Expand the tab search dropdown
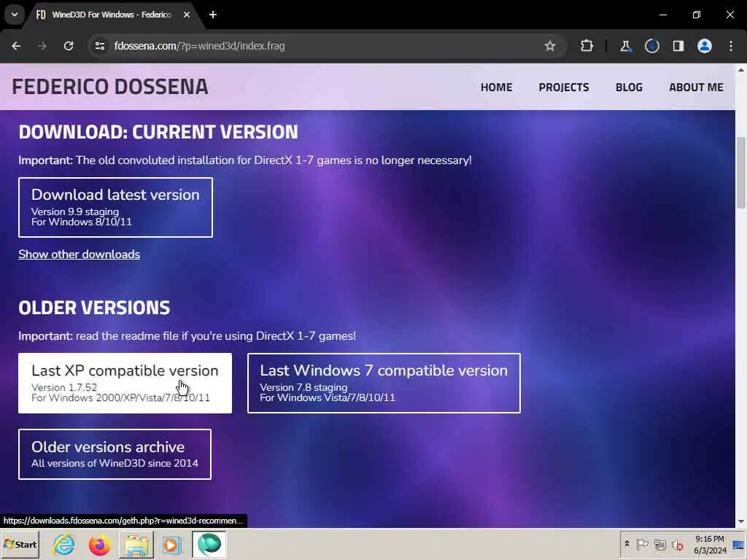This screenshot has width=747, height=560. [15, 15]
